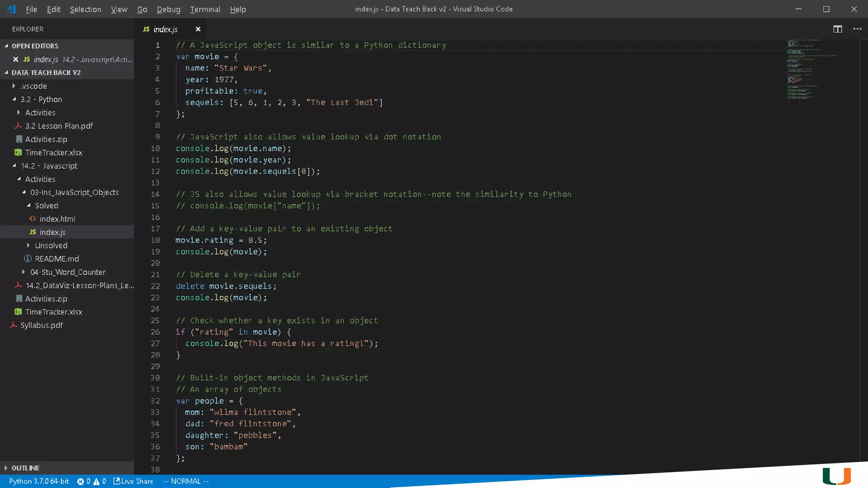The image size is (868, 488).
Task: Open the Debug menu
Action: tap(168, 9)
